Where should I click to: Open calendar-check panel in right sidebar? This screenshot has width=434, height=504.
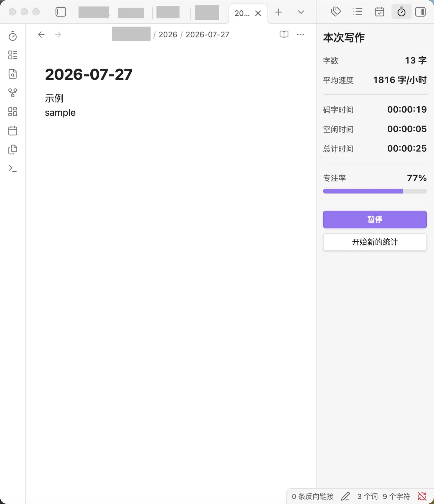[x=380, y=12]
